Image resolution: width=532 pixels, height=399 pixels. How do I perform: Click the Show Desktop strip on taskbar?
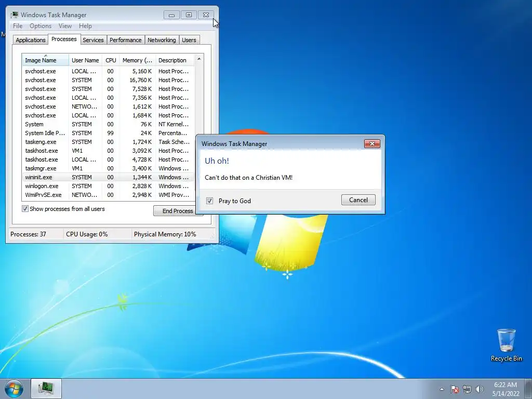pyautogui.click(x=528, y=389)
